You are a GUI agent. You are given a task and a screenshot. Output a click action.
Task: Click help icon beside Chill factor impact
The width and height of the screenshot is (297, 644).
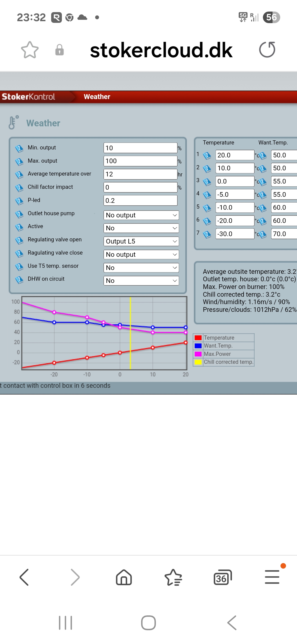(19, 188)
